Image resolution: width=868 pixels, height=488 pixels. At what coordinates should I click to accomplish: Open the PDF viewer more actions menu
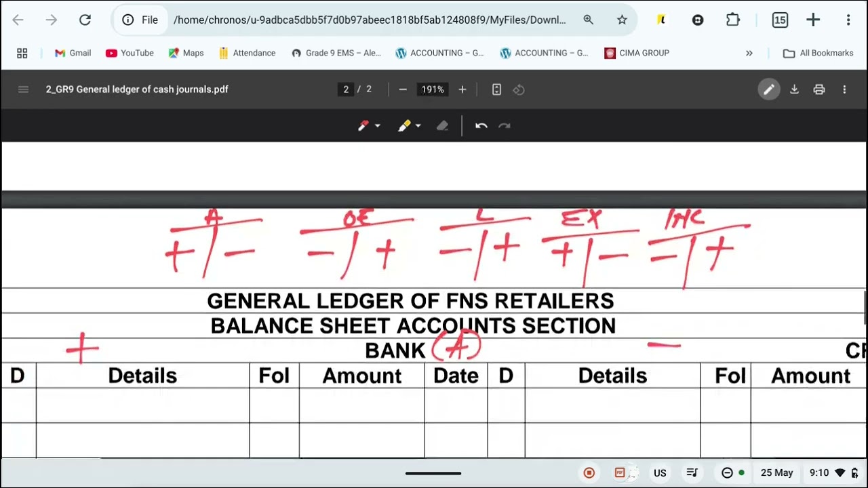click(844, 89)
